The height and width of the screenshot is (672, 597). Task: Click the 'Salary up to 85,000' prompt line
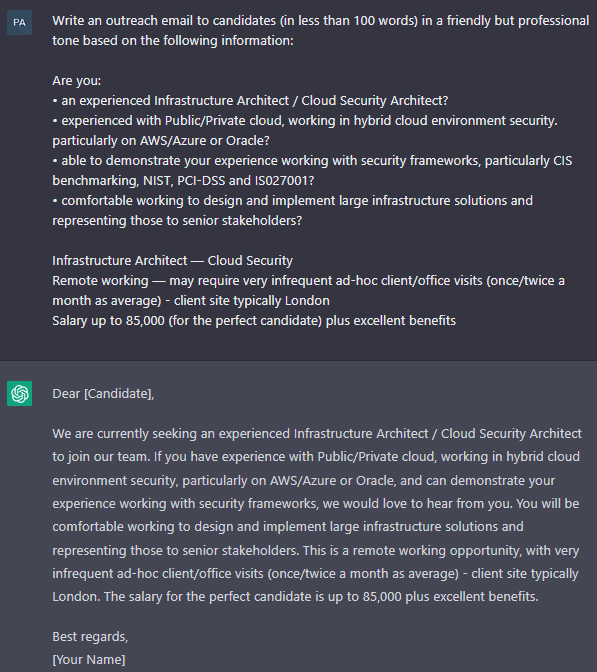(x=254, y=321)
